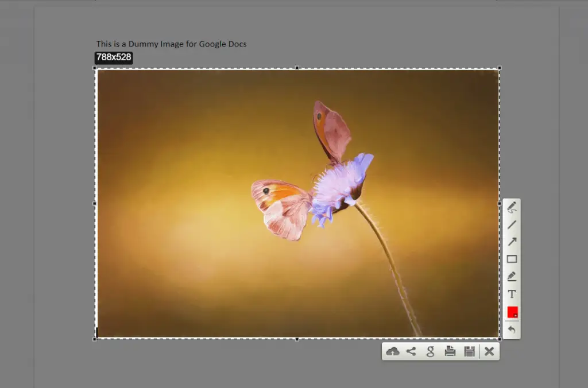Upload the screenshot to the cloud
This screenshot has width=588, height=388.
(393, 351)
